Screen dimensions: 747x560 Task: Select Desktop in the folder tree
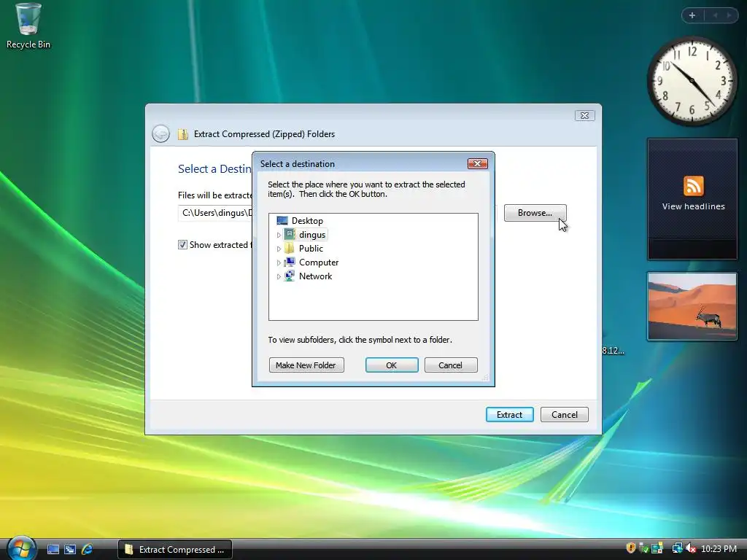[x=307, y=220]
